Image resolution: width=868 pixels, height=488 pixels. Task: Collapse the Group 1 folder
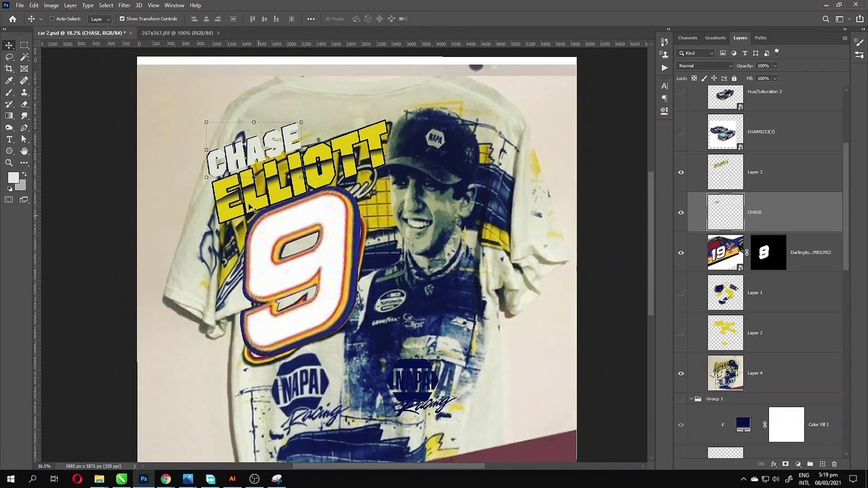[690, 399]
